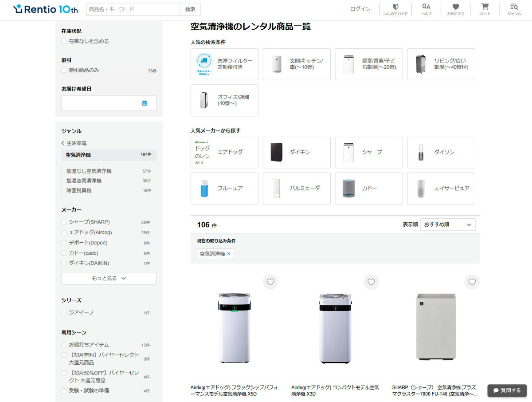532x402 pixels.
Task: Remove the 空気清浄機 filter tag with ×
Action: [x=229, y=254]
